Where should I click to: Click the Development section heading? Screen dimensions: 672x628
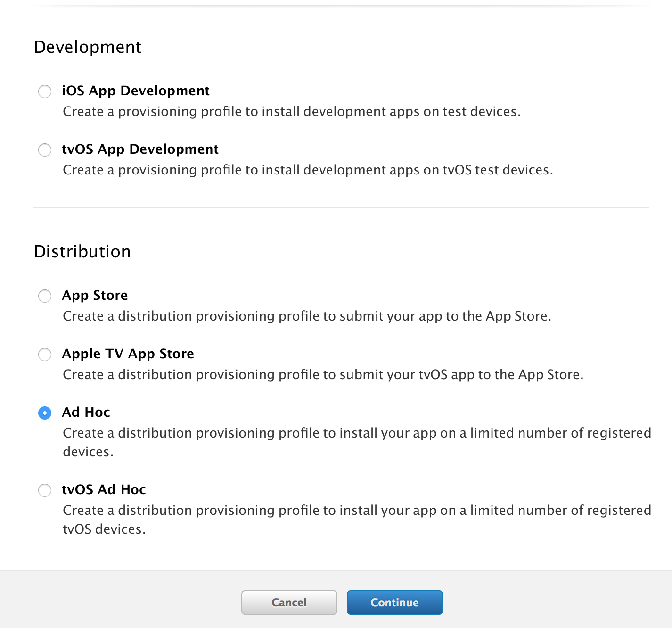(88, 47)
